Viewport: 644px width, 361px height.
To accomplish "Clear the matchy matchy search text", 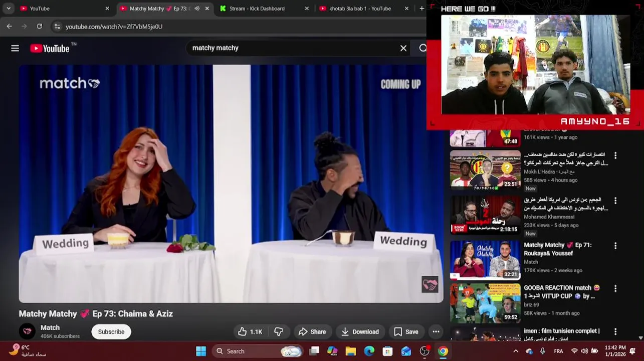I will [x=403, y=48].
